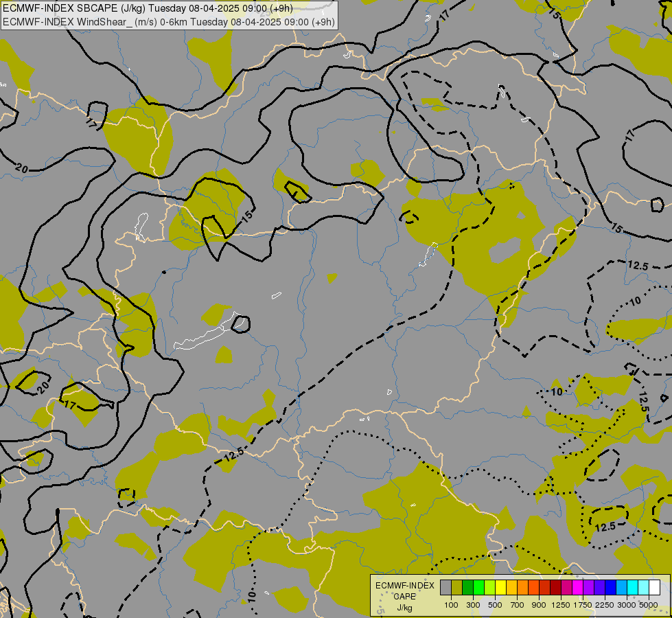Click the legend tick label 1250
672x618 pixels.
point(561,605)
